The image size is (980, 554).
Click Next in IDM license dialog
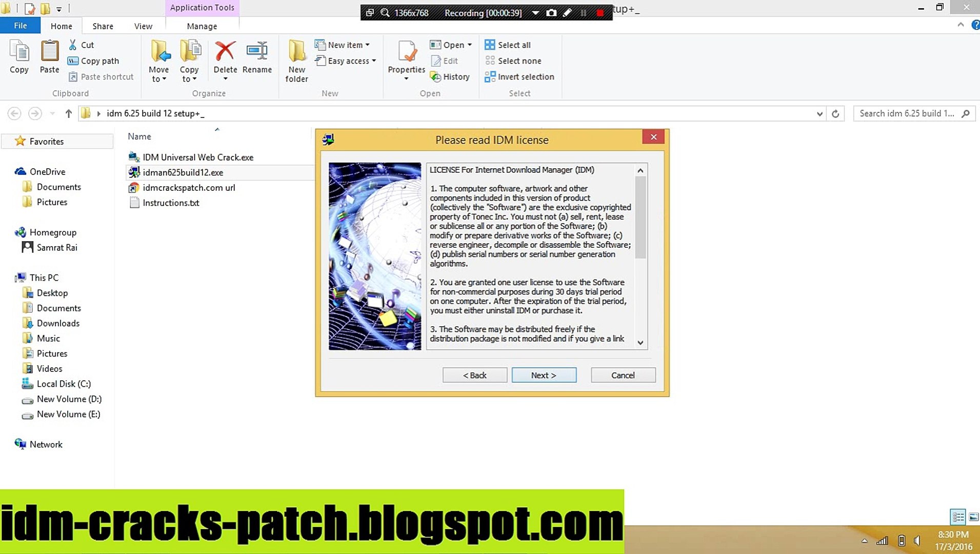(544, 375)
